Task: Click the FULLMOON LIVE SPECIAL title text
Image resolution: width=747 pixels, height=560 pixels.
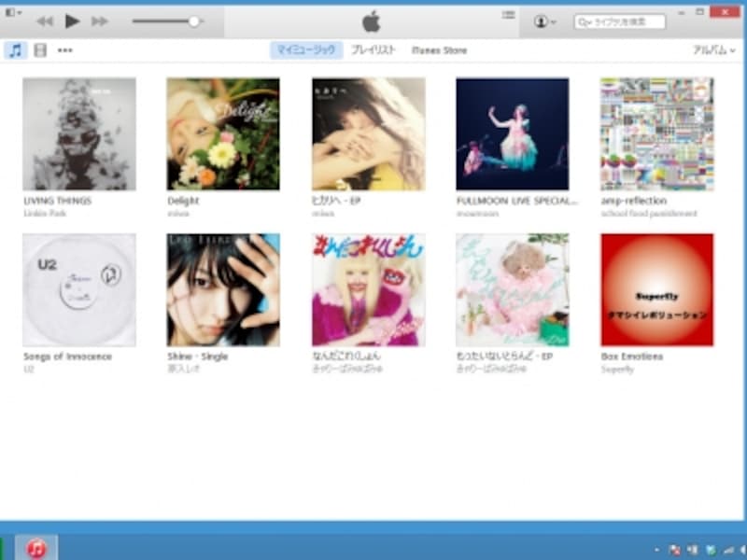Action: (516, 201)
